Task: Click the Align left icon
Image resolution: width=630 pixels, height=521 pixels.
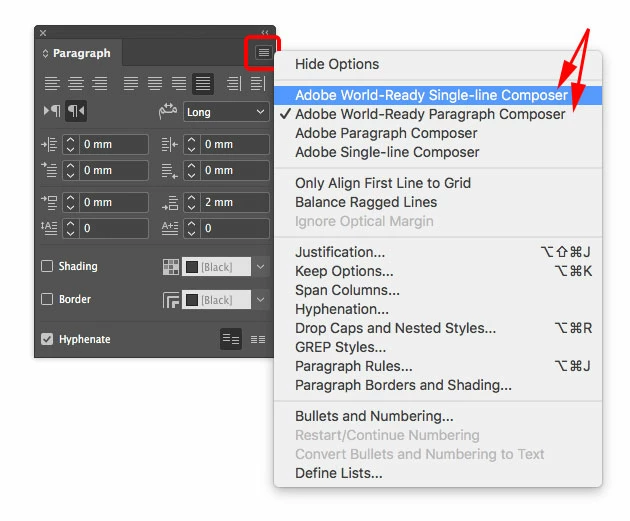Action: (x=52, y=84)
